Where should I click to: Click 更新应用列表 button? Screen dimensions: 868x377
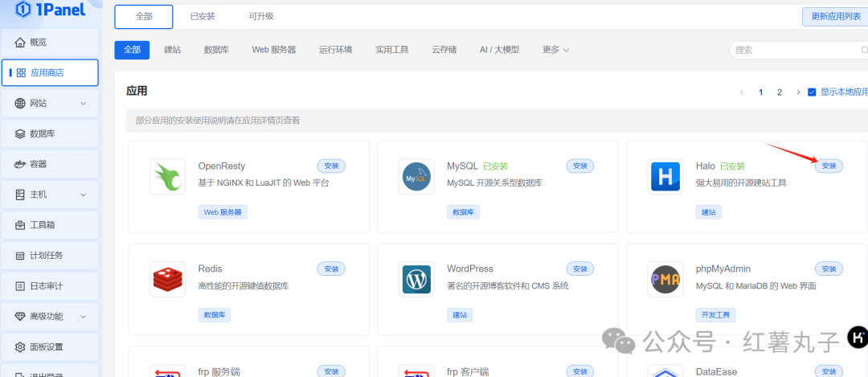point(835,17)
